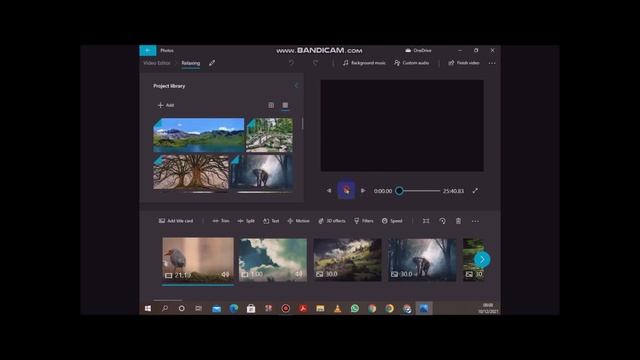Switch project library to medium thumbnails view

271,105
